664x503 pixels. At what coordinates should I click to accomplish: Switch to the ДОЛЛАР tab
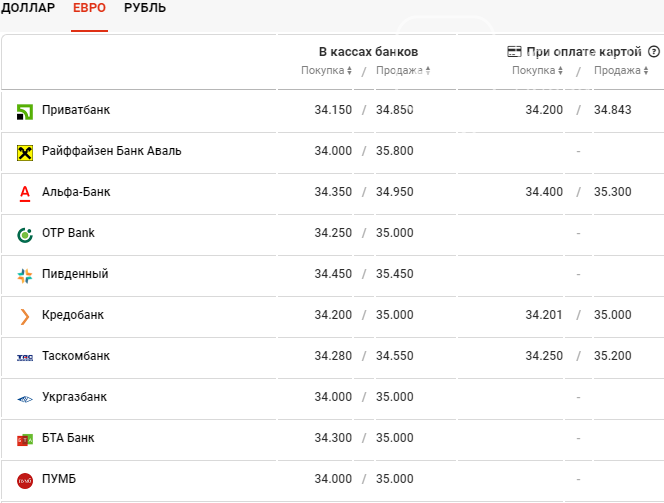coord(28,8)
